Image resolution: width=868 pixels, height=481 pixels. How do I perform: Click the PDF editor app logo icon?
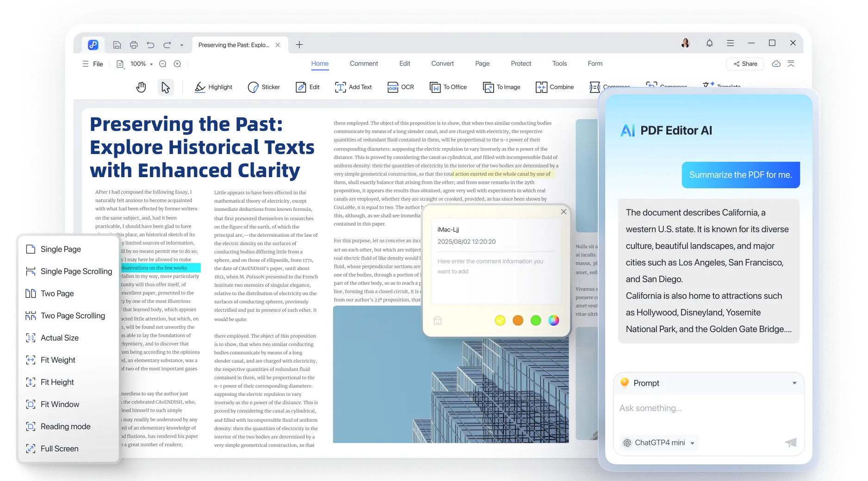click(93, 45)
